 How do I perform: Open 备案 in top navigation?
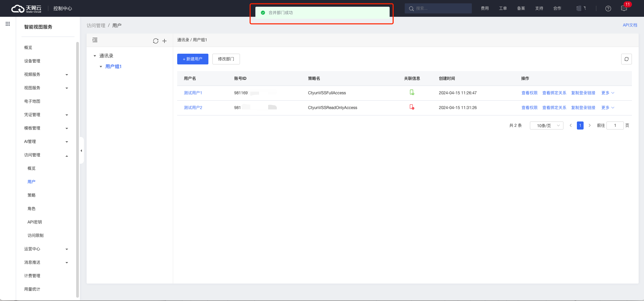click(x=521, y=8)
